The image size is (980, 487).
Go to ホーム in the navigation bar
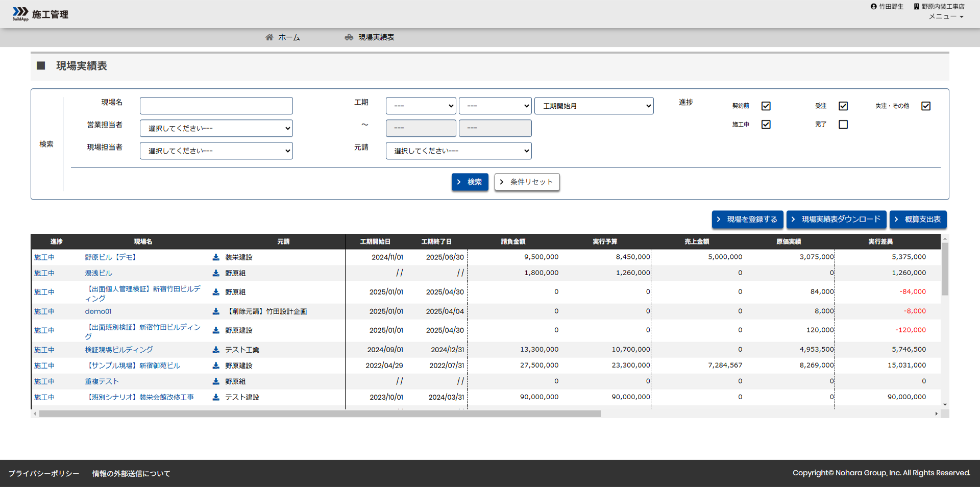click(x=289, y=37)
